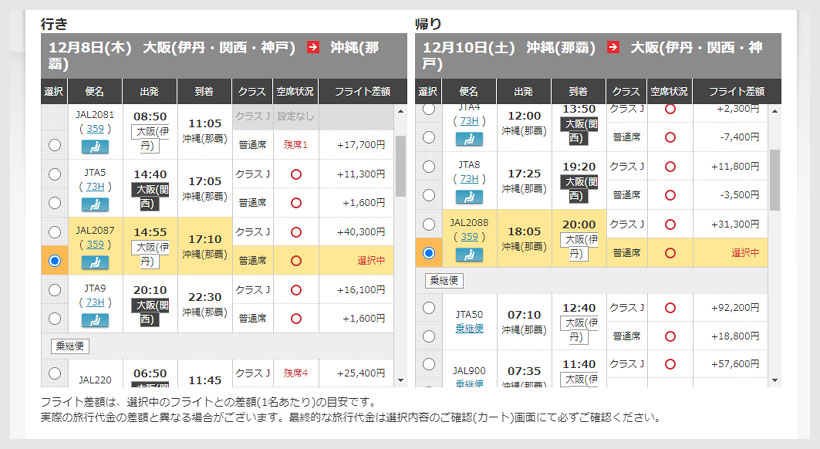The image size is (820, 449).
Task: Click the seat icon under JTA8
Action: pyautogui.click(x=469, y=197)
